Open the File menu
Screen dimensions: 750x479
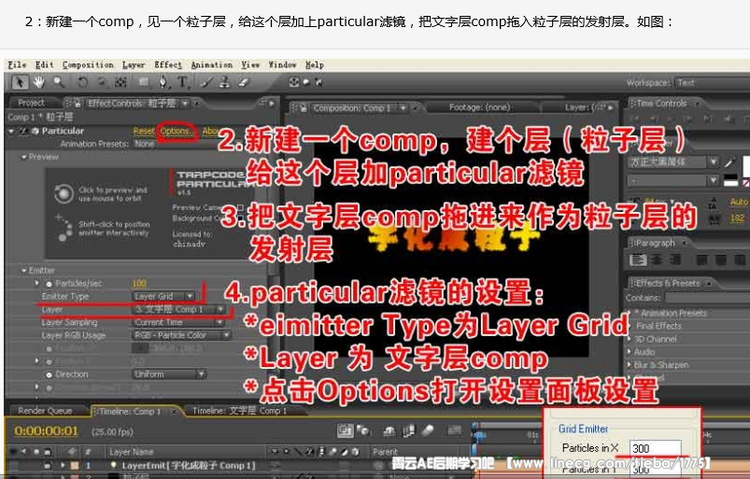[17, 65]
